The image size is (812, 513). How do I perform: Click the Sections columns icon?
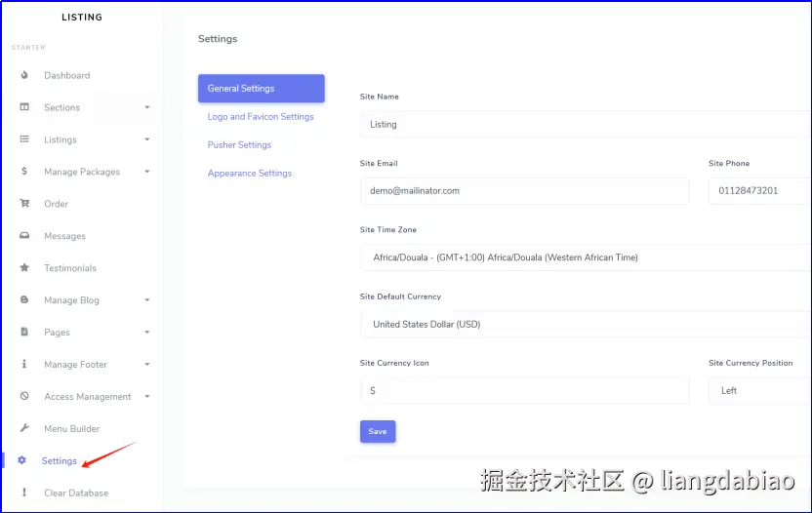click(x=24, y=107)
